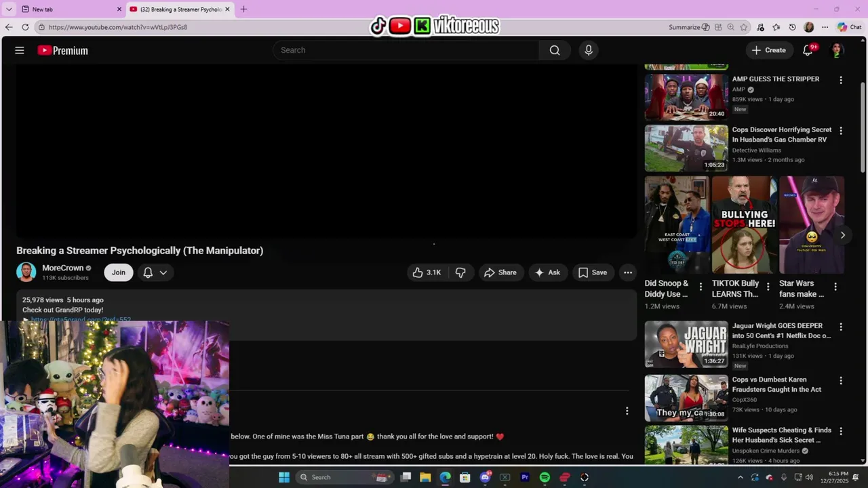Open more actions menu beside Save
868x488 pixels.
tap(628, 272)
